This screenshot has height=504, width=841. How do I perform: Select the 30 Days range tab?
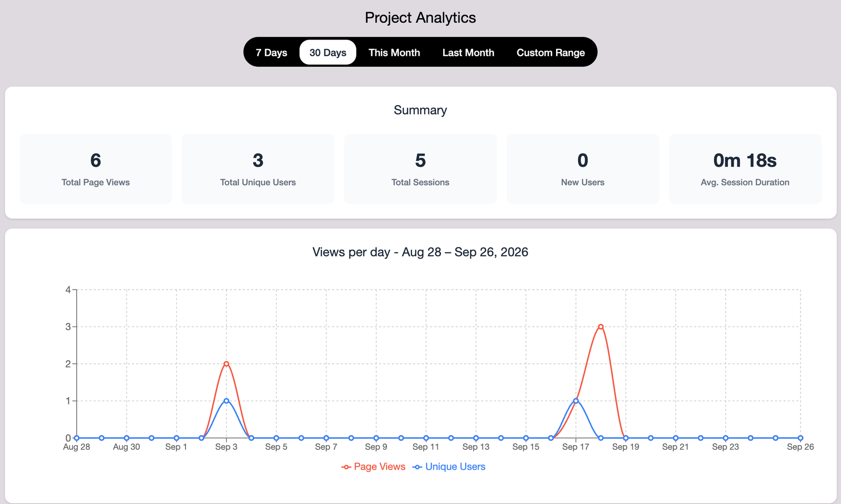point(328,53)
